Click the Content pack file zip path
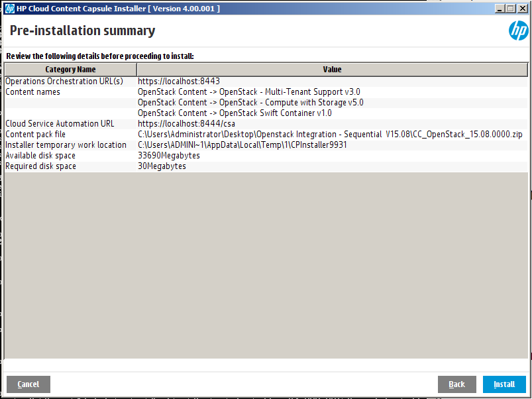Viewport: 532px width, 399px height. [x=329, y=135]
